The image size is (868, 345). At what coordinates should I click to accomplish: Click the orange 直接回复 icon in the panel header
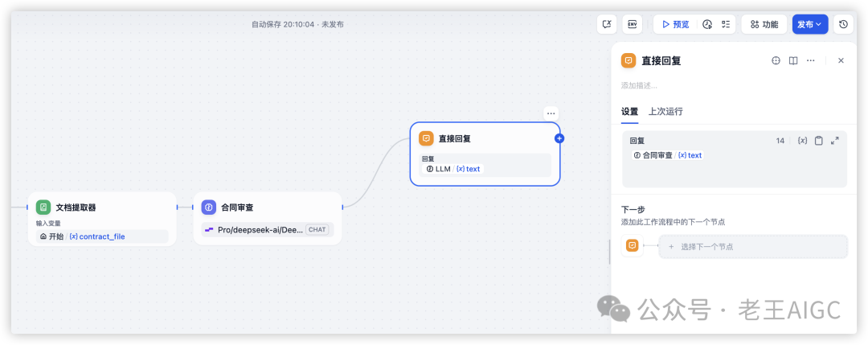(628, 60)
